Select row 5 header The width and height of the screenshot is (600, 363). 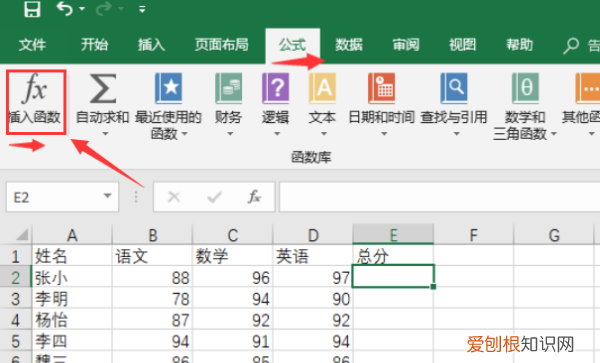15,341
